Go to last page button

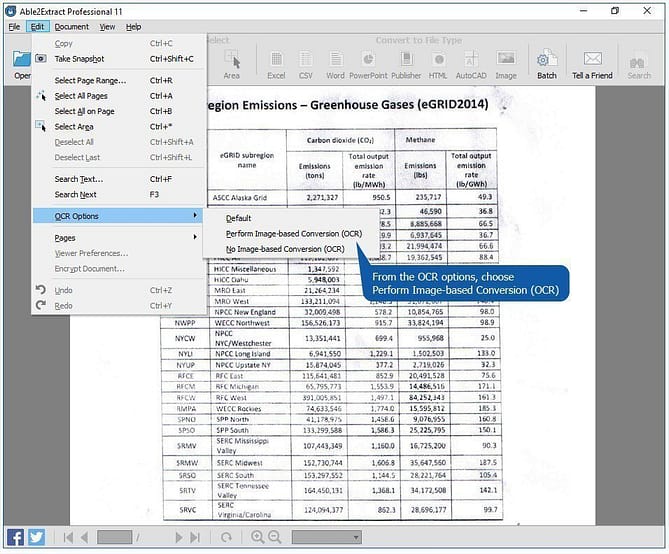pos(195,537)
